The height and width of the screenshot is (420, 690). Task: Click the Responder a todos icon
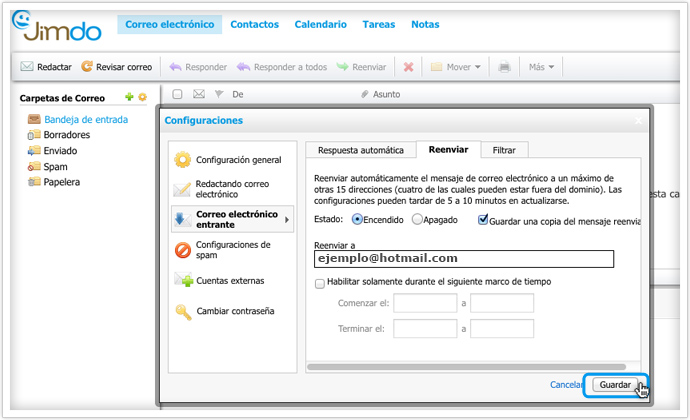(243, 67)
